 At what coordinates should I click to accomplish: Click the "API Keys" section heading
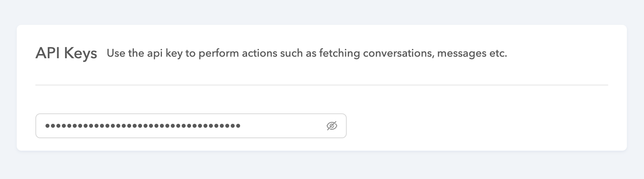click(66, 53)
